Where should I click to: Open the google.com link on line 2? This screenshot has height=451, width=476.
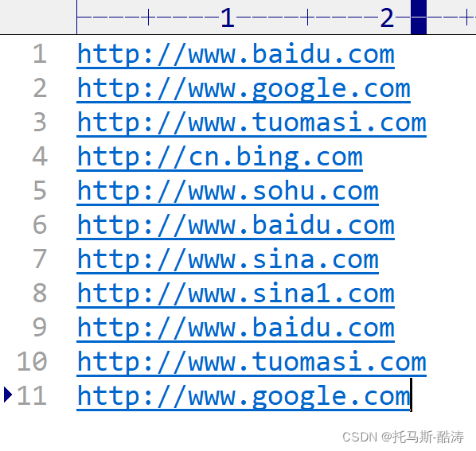pos(244,89)
